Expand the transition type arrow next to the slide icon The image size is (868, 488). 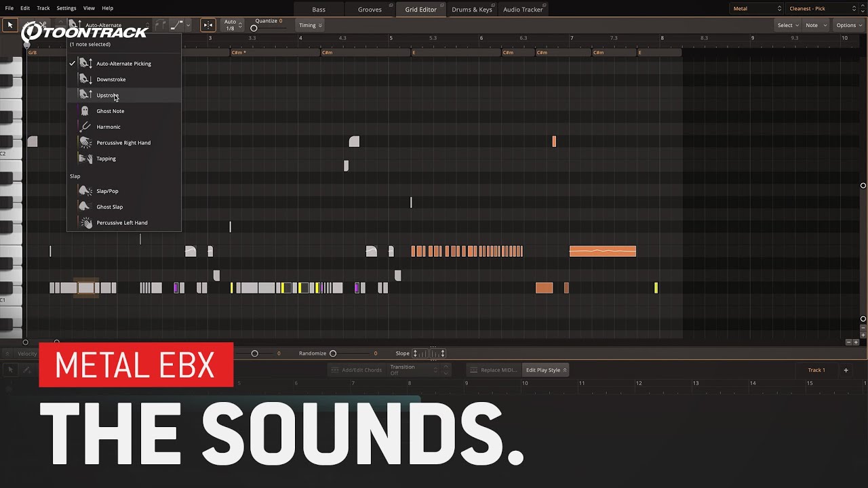coord(188,25)
